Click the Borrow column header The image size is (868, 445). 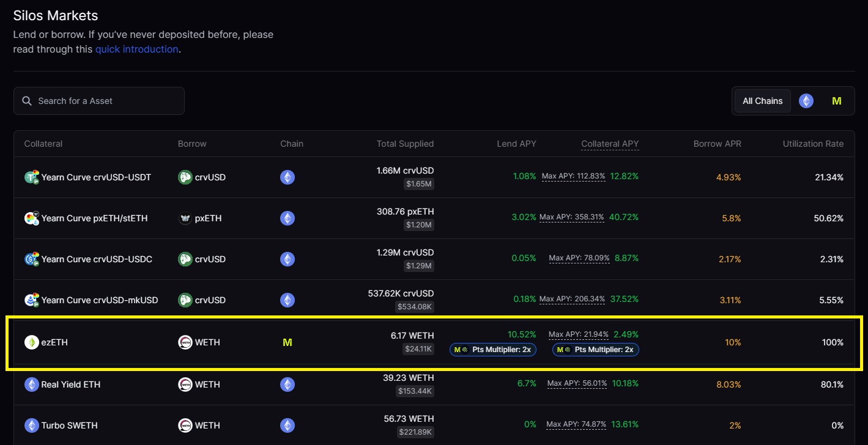192,144
